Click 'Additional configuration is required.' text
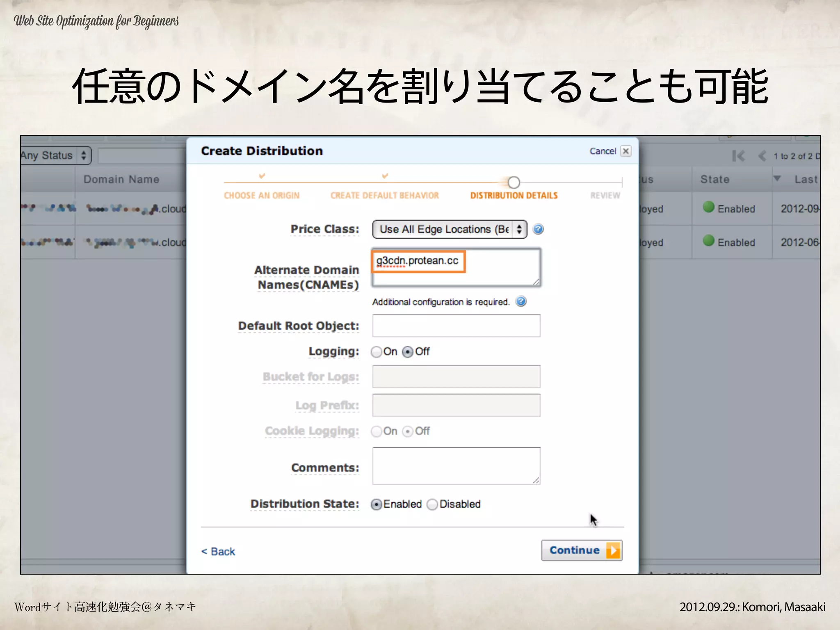 [x=441, y=302]
